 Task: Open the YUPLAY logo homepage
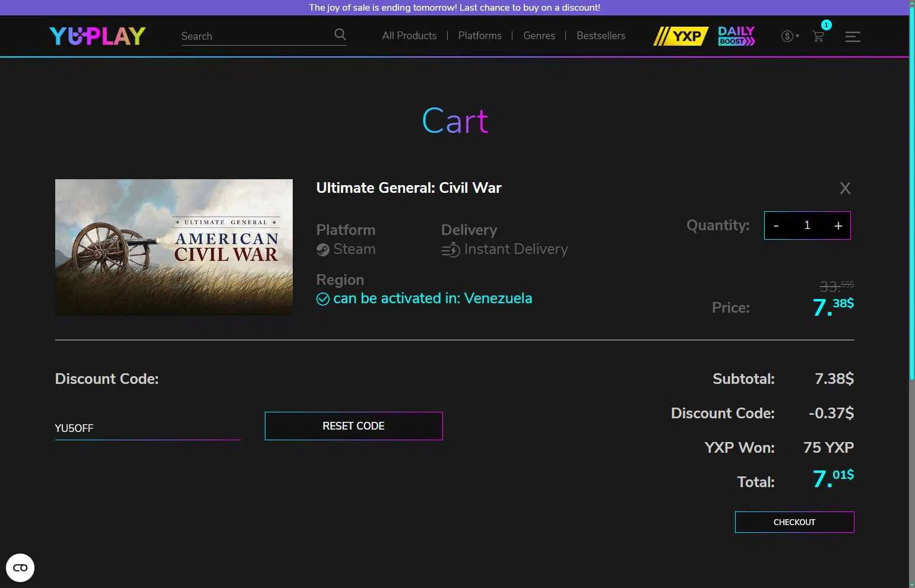pyautogui.click(x=97, y=36)
